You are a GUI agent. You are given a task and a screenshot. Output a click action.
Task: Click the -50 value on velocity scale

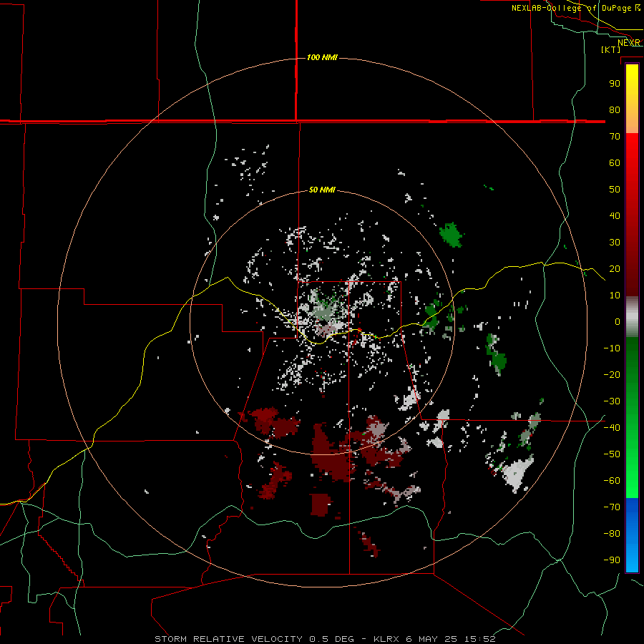(612, 454)
